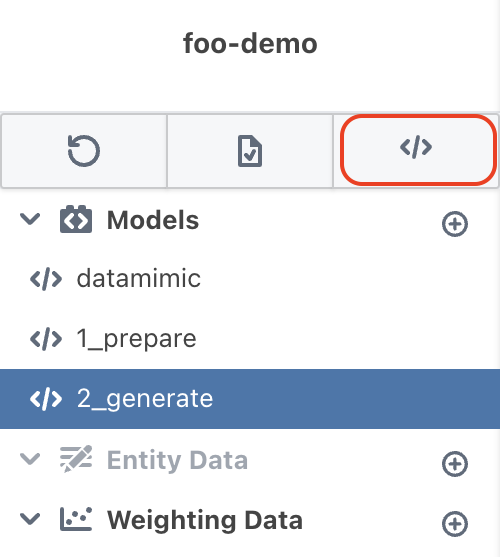Click the foo-demo project title

pos(250,43)
